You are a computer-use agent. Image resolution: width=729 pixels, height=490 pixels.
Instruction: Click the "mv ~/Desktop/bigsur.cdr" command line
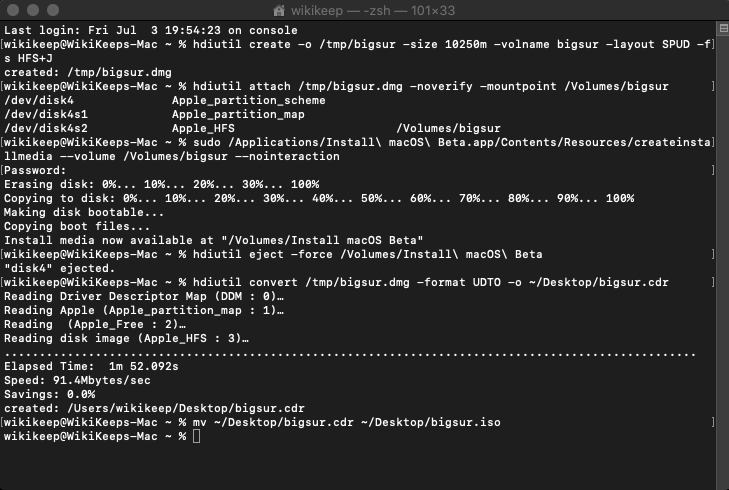[347, 422]
